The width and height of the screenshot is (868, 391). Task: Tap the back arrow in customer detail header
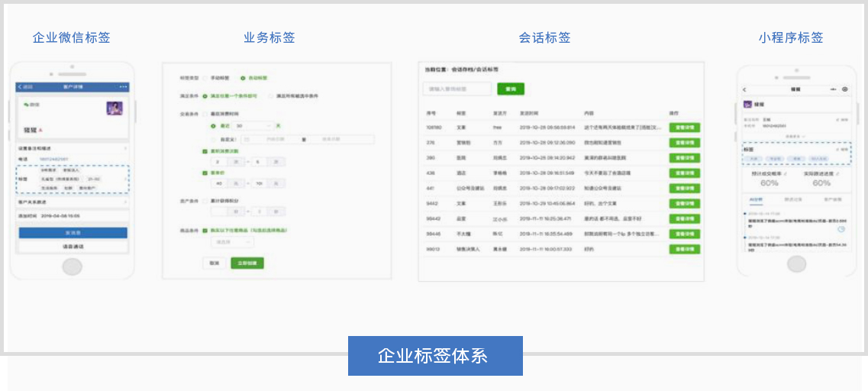coord(21,86)
